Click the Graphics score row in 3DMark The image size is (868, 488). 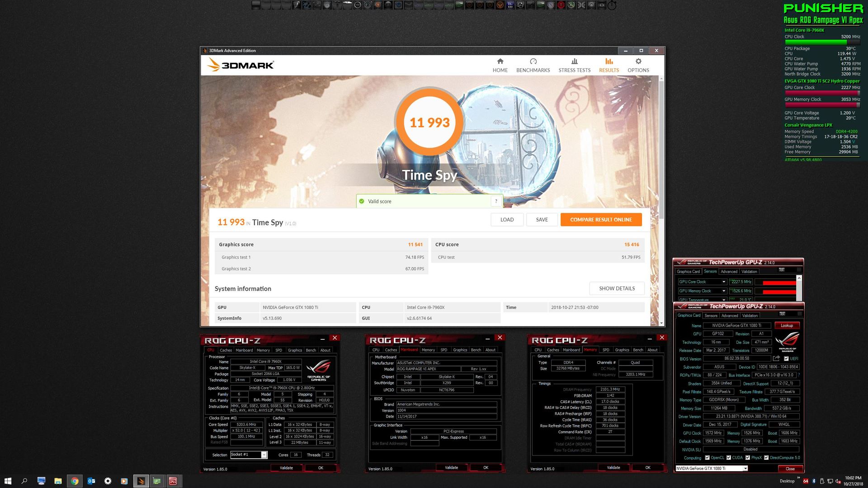[321, 244]
